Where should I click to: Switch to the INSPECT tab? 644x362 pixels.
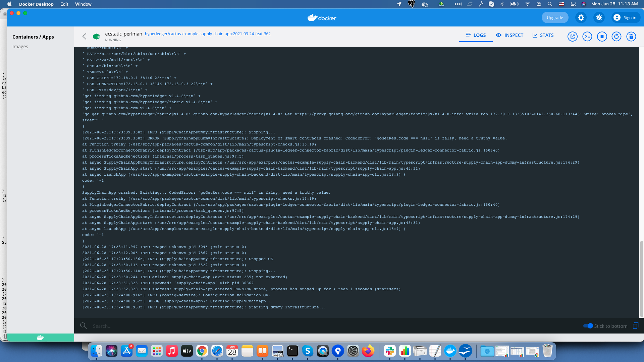click(x=509, y=35)
